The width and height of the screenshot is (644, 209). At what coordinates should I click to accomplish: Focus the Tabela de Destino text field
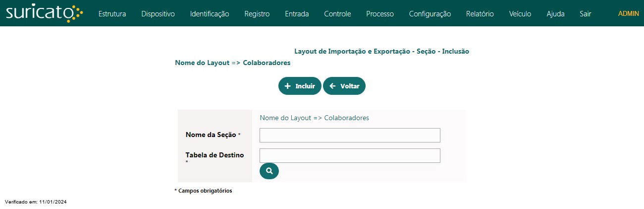(350, 155)
